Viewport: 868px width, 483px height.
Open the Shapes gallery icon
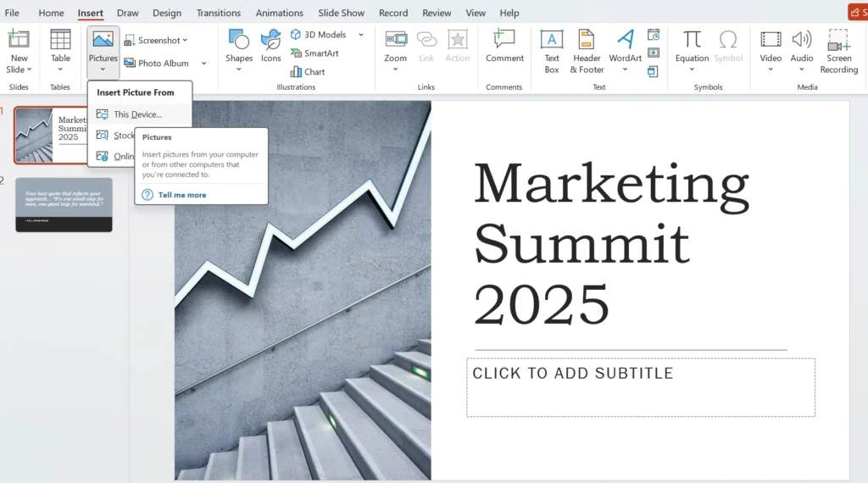[238, 39]
